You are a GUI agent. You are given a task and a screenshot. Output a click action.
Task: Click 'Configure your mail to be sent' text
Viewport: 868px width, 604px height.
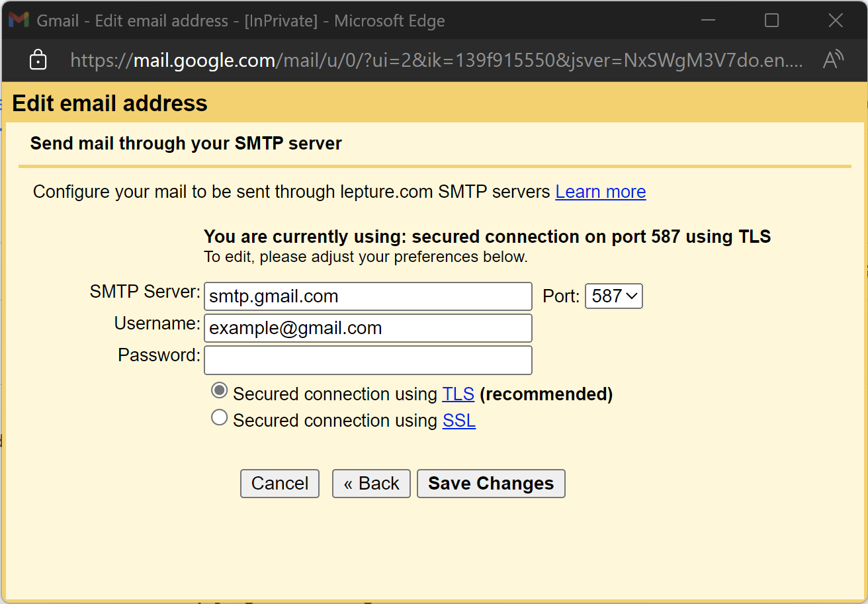pyautogui.click(x=292, y=192)
